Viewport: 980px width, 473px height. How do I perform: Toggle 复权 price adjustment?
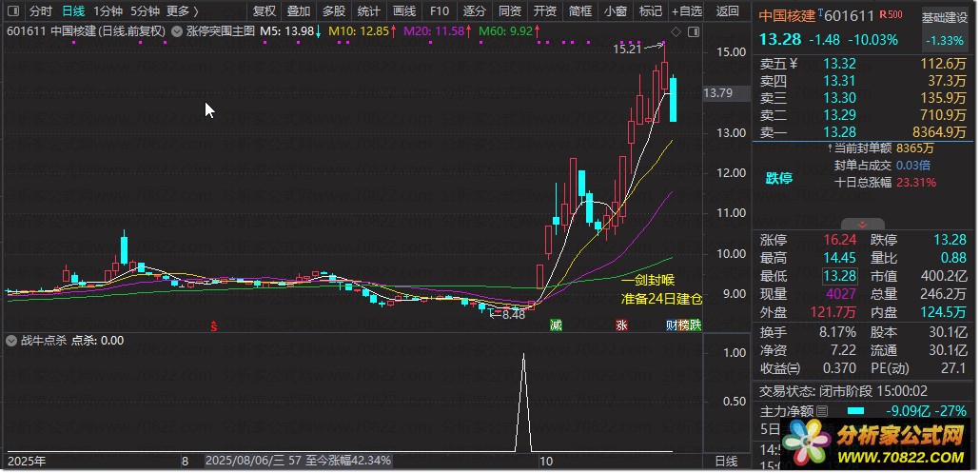[265, 11]
